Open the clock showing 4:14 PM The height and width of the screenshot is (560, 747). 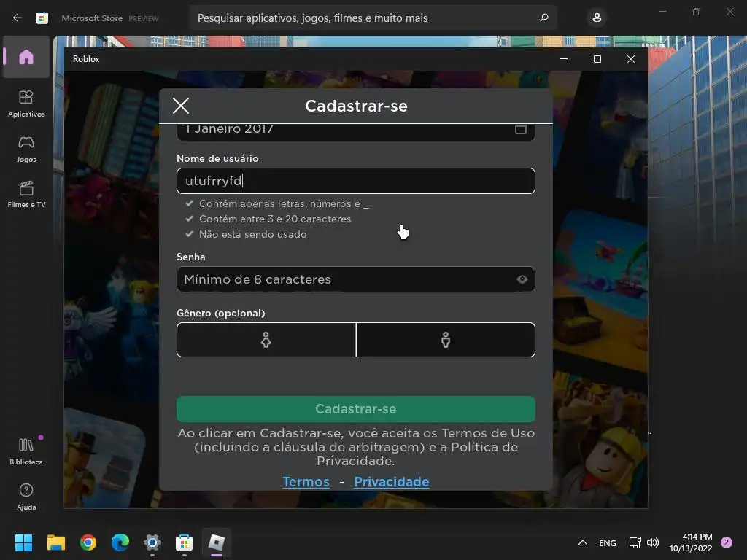click(x=691, y=542)
